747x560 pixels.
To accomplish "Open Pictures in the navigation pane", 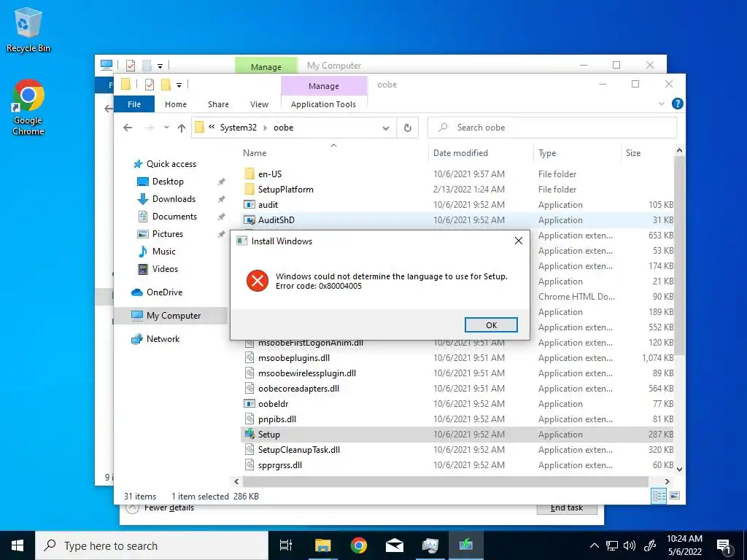I will tap(167, 234).
